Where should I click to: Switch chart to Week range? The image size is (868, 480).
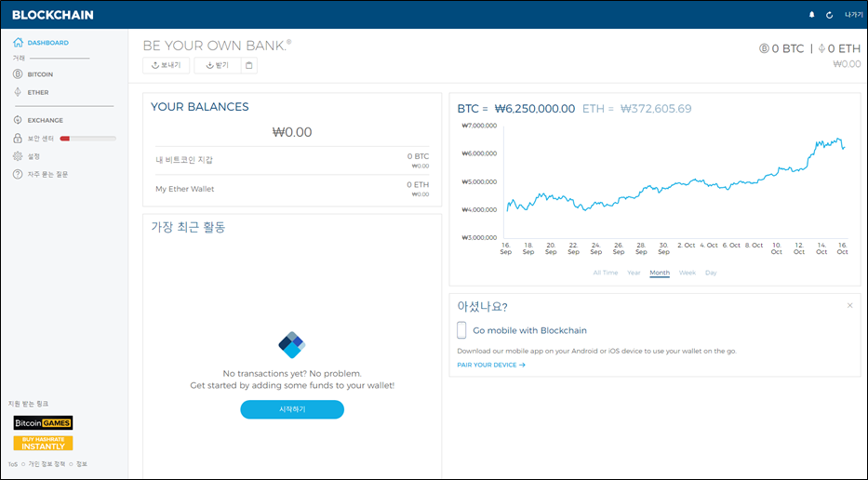[687, 273]
